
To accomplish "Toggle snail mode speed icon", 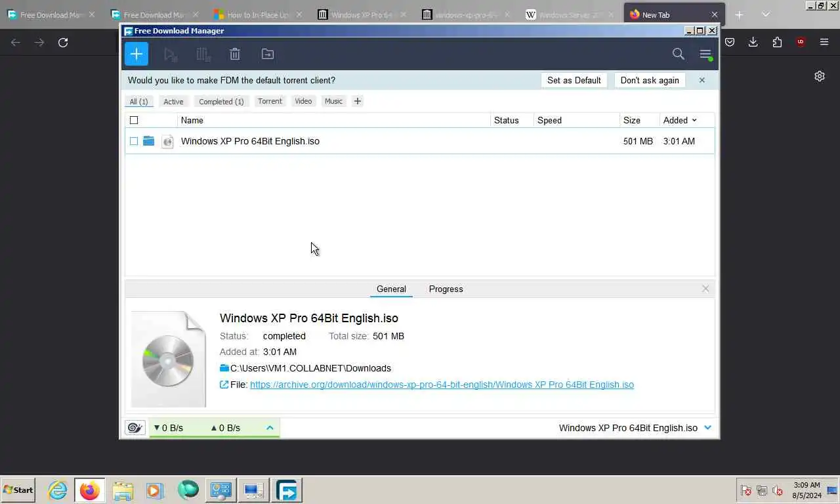I will tap(135, 428).
